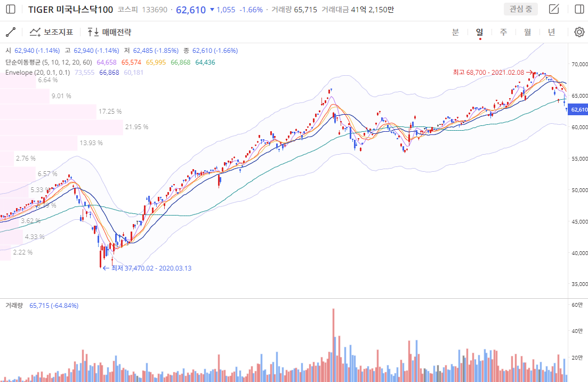Screen dimensions: 588x382
Task: Click the 거래량 volume label
Action: pos(14,306)
